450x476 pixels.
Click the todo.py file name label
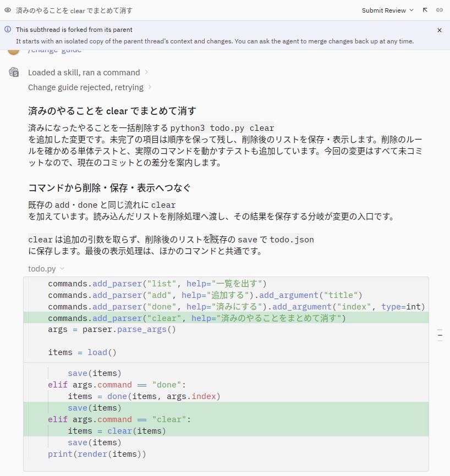42,269
